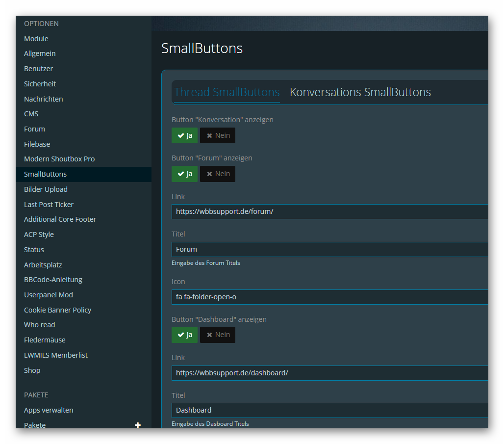This screenshot has height=444, width=504.
Task: Click the forum Link input field
Action: click(x=329, y=211)
